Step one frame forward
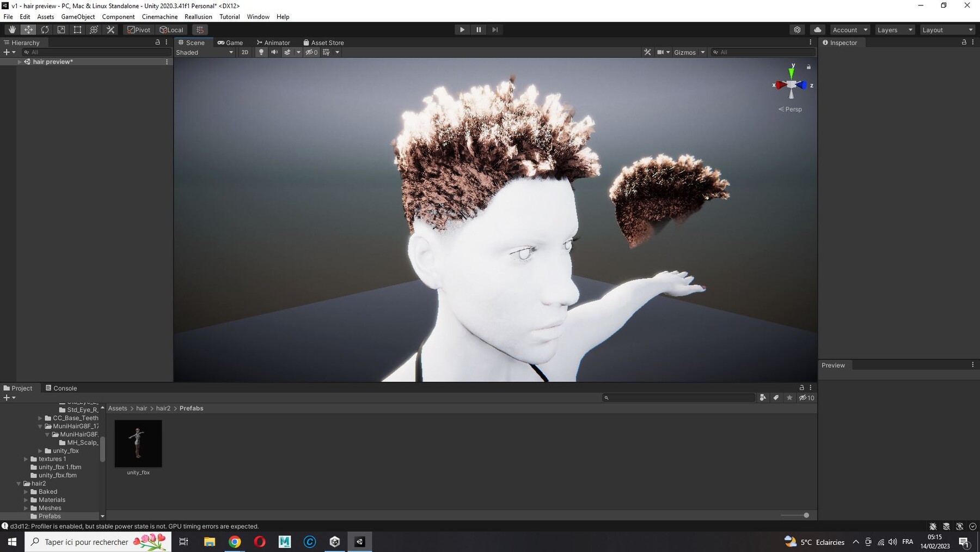Image resolution: width=980 pixels, height=552 pixels. pyautogui.click(x=495, y=30)
